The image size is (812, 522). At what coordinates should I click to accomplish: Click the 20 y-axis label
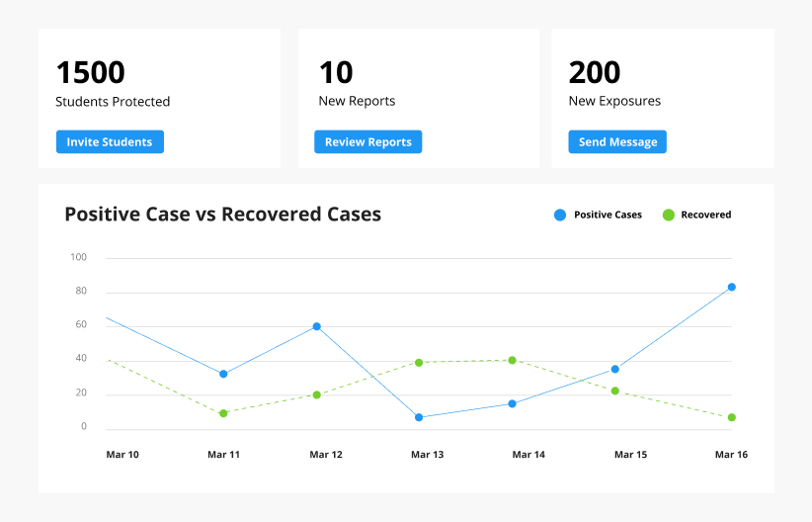pyautogui.click(x=81, y=392)
